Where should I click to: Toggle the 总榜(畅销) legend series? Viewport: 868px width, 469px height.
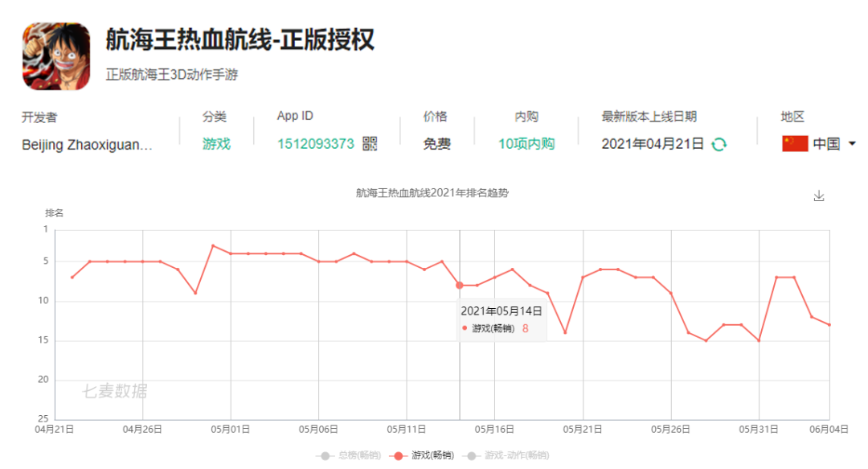349,455
